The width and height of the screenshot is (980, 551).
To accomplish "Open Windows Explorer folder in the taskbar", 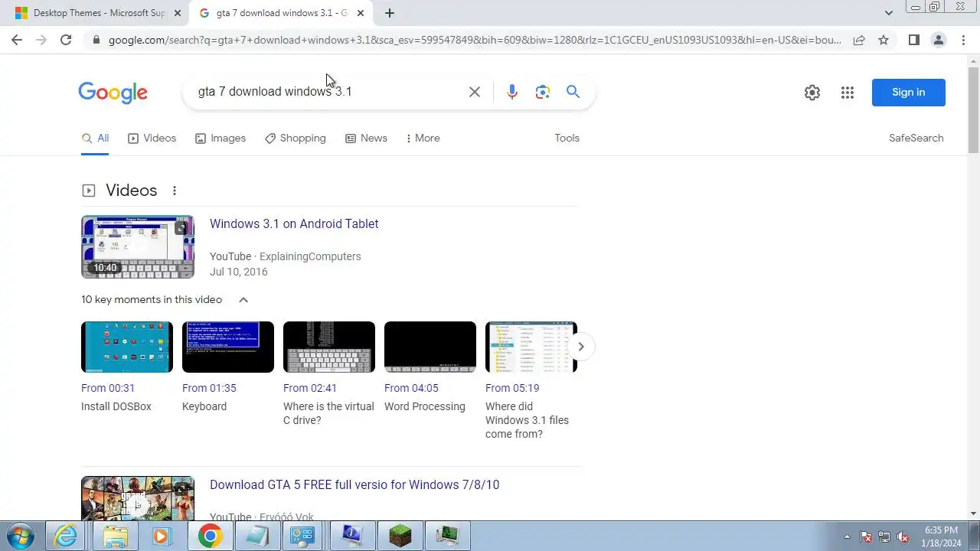I will [115, 536].
